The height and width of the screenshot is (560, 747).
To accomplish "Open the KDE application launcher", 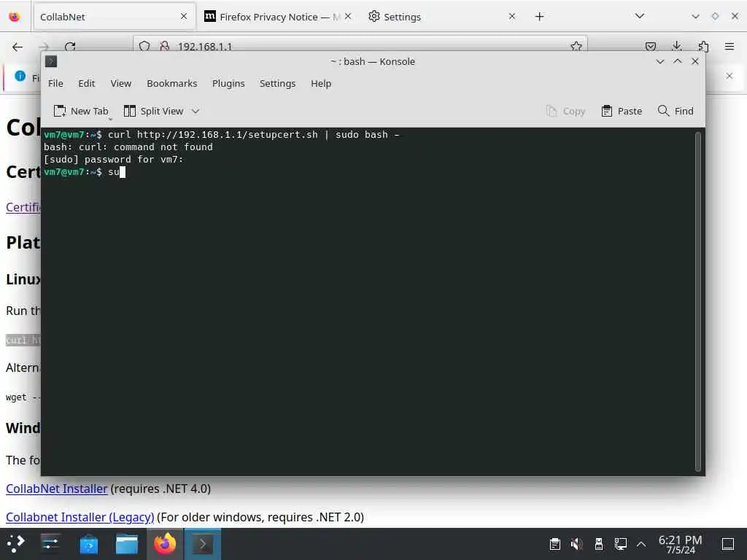I will click(15, 544).
